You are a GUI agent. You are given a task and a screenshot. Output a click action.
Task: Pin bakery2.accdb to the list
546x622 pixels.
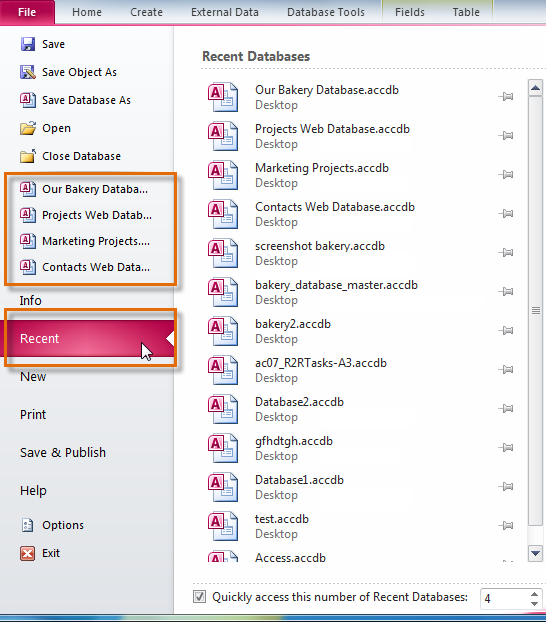click(x=506, y=330)
